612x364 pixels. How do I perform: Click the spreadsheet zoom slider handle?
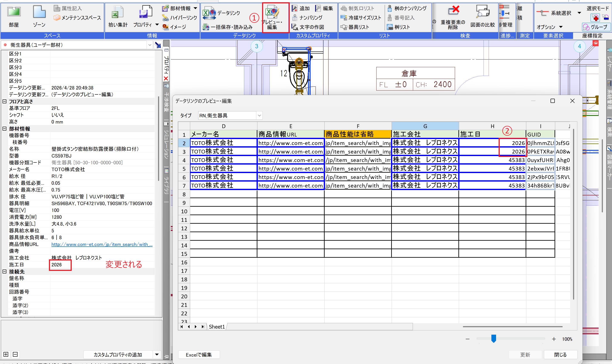click(494, 338)
